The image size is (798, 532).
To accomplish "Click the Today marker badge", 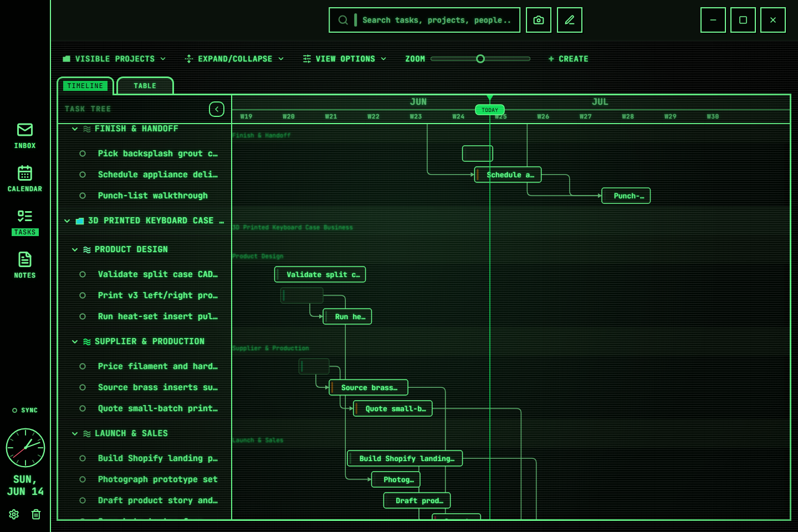I will click(x=490, y=110).
